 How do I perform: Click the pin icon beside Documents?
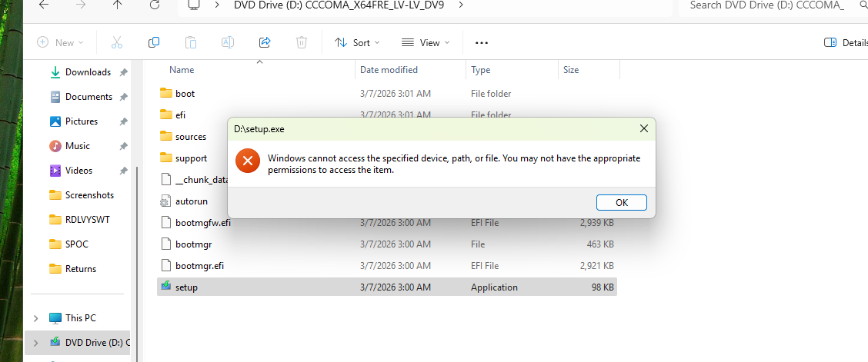point(123,97)
